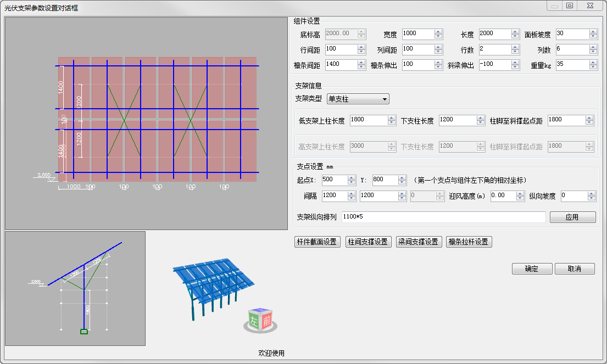Click the 支架纵向排列 text field

coord(443,217)
